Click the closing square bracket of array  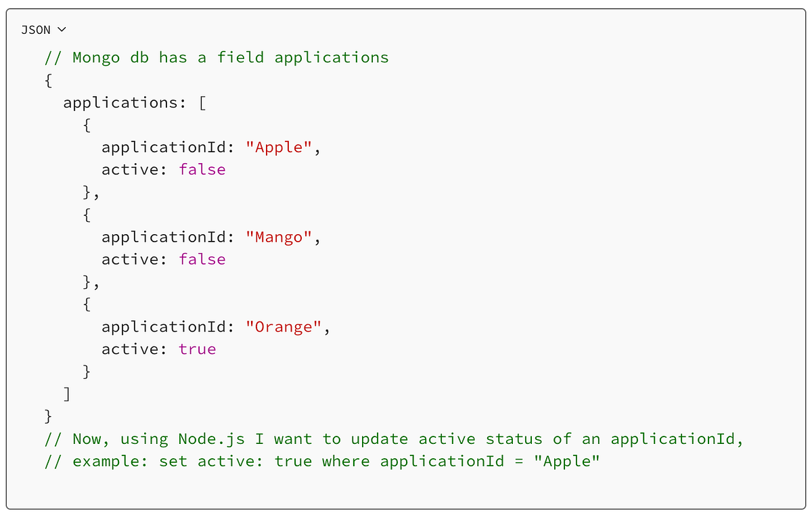67,394
